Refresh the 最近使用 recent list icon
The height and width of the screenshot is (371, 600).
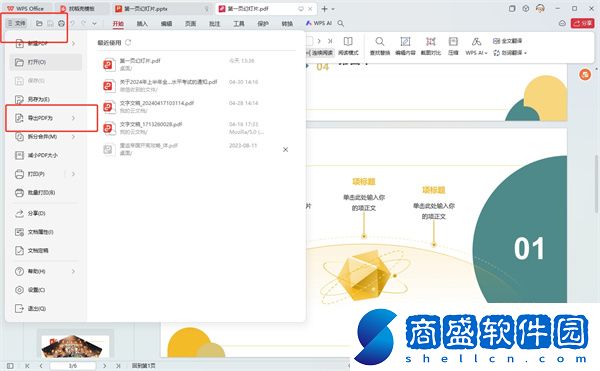coord(128,42)
